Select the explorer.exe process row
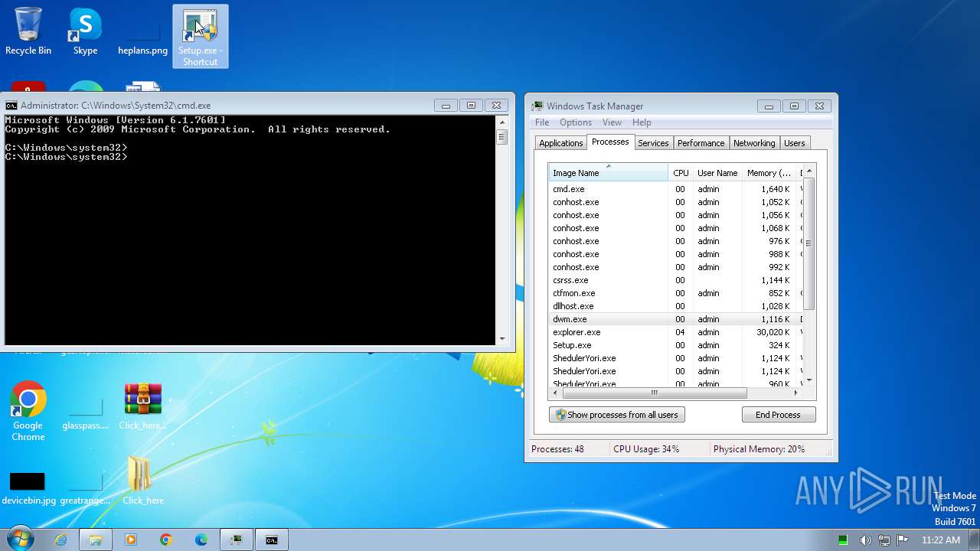980x551 pixels. (x=675, y=332)
